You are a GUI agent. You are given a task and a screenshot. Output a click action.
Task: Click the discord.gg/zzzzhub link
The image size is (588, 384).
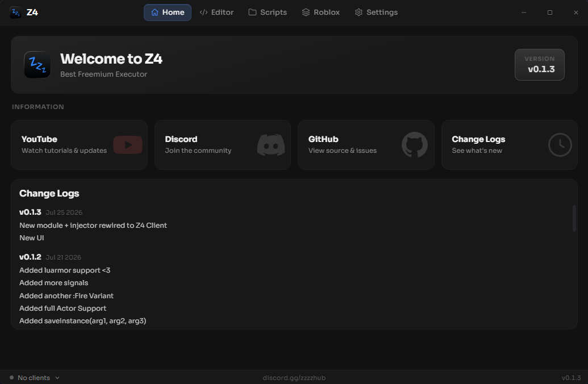294,378
